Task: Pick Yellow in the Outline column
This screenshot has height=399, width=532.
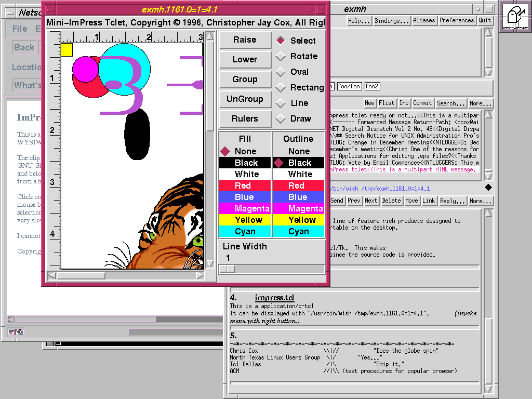Action: point(299,220)
